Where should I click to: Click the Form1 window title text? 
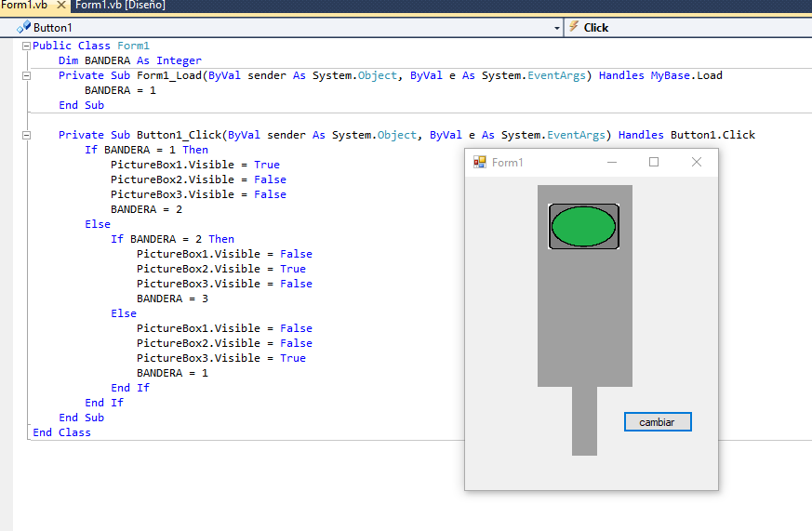508,163
